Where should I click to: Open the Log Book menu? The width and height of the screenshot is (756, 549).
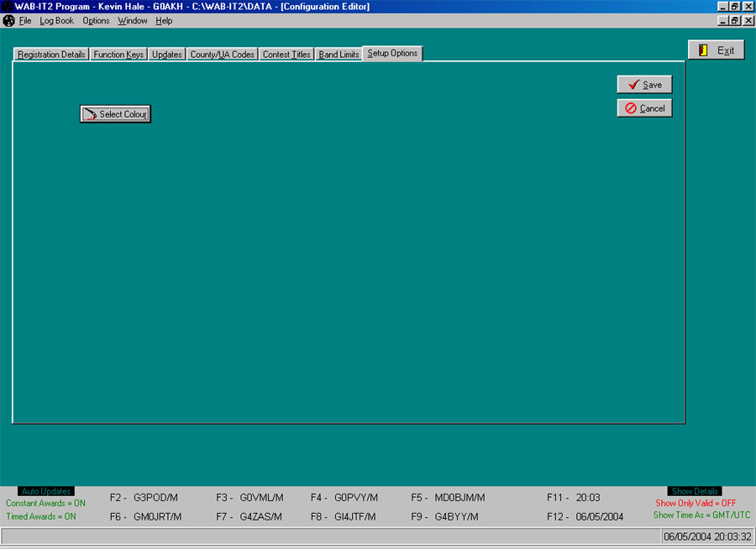[x=55, y=20]
